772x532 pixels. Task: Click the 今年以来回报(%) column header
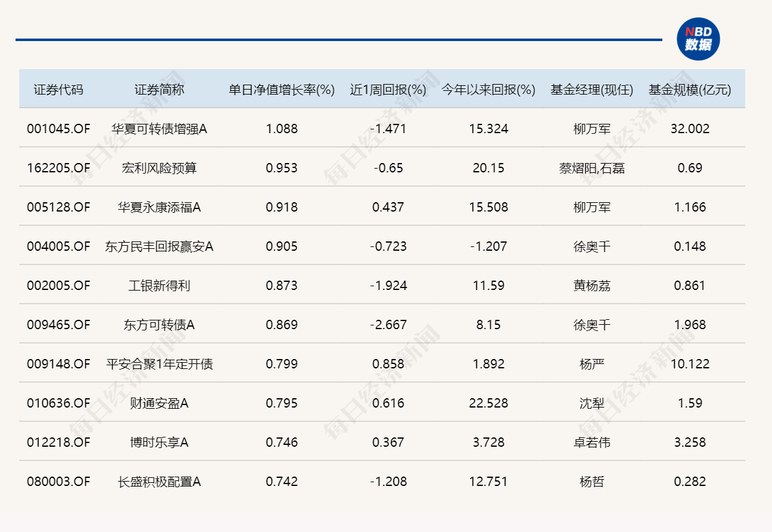tap(489, 90)
